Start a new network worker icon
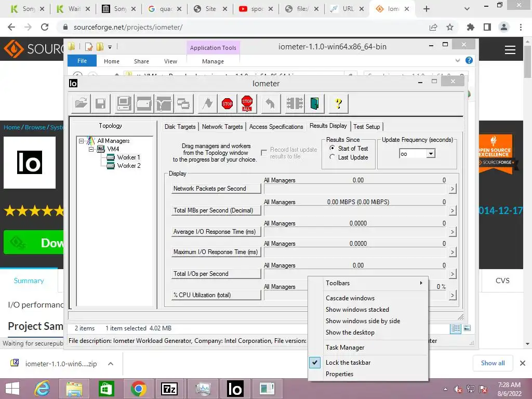 (x=164, y=103)
